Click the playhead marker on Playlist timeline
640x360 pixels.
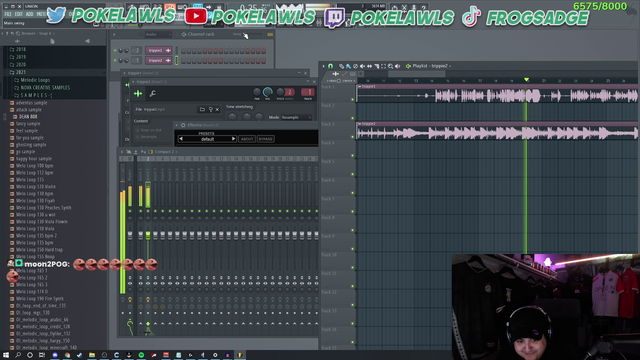pos(527,80)
